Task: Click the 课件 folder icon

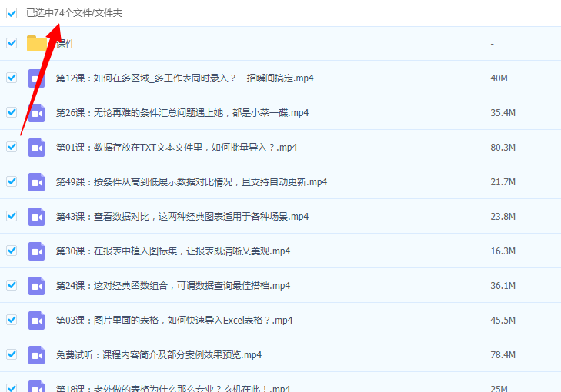Action: 37,43
